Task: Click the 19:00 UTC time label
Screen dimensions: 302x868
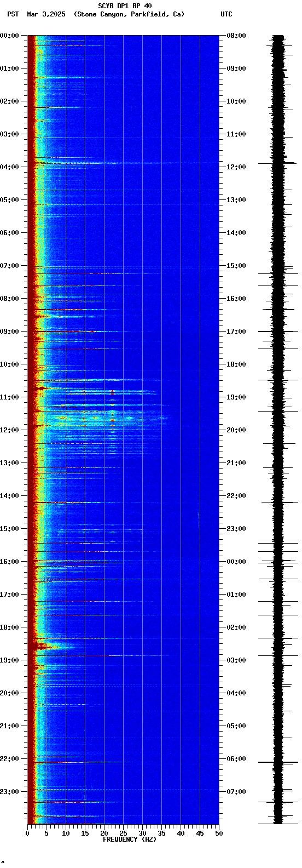Action: pos(236,397)
